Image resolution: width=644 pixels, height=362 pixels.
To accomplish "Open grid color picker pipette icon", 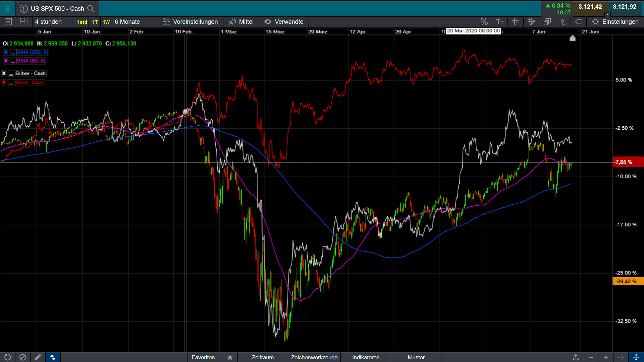I will [x=531, y=22].
